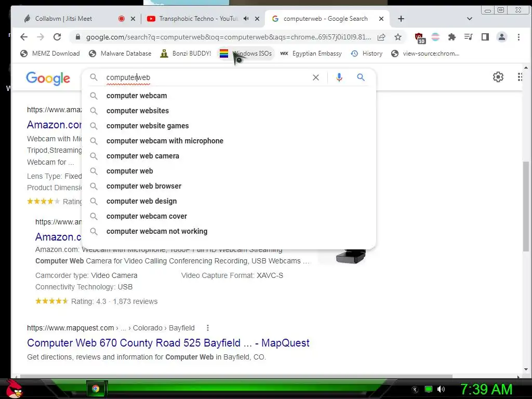Image resolution: width=532 pixels, height=399 pixels.
Task: Click the 7:39 AM clock
Action: [x=486, y=389]
